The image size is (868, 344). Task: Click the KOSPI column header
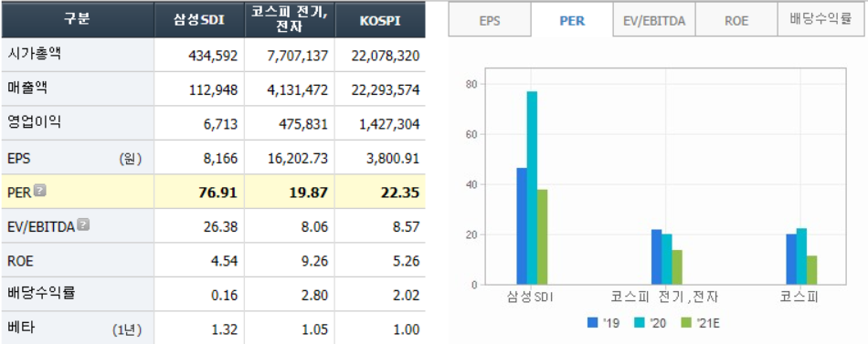click(380, 19)
